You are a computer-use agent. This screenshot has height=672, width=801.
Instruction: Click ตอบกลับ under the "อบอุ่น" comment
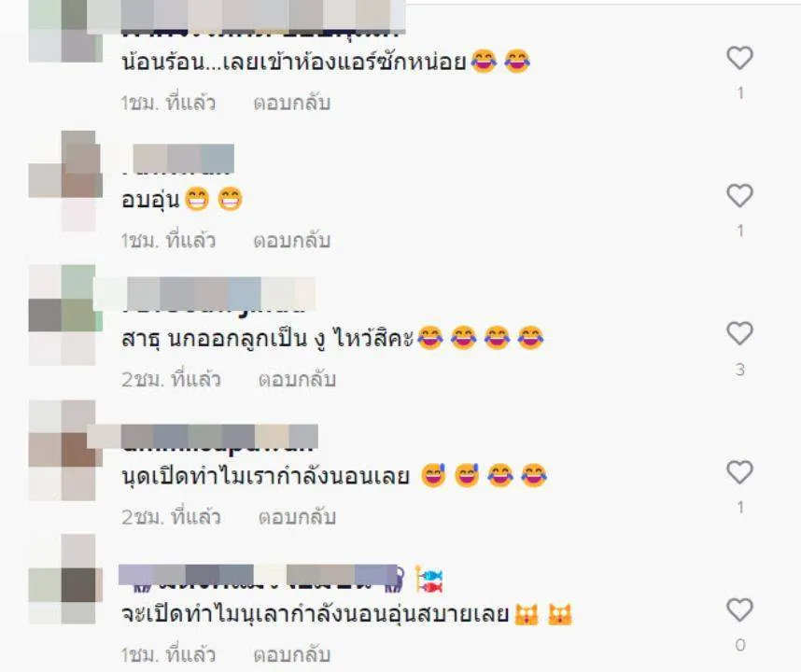pyautogui.click(x=292, y=241)
